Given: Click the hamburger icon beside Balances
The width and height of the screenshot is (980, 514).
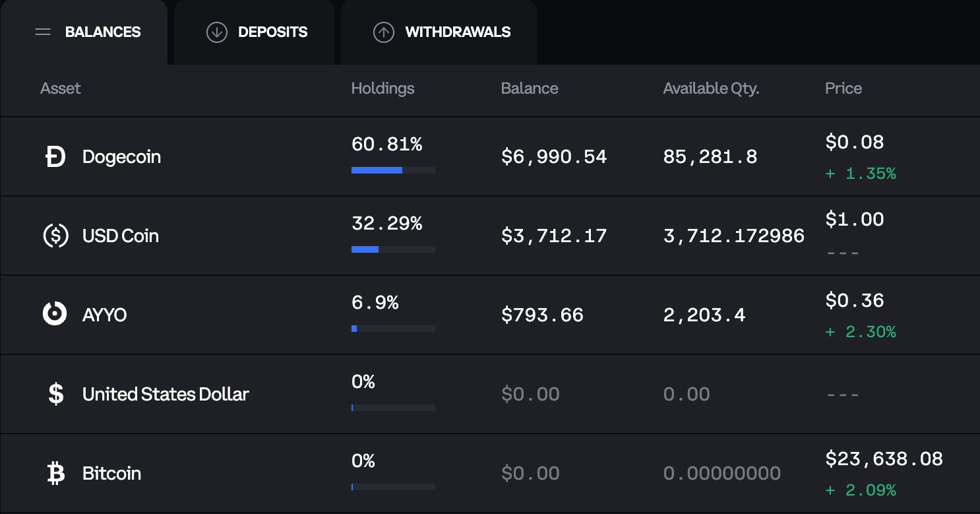Looking at the screenshot, I should (x=43, y=32).
